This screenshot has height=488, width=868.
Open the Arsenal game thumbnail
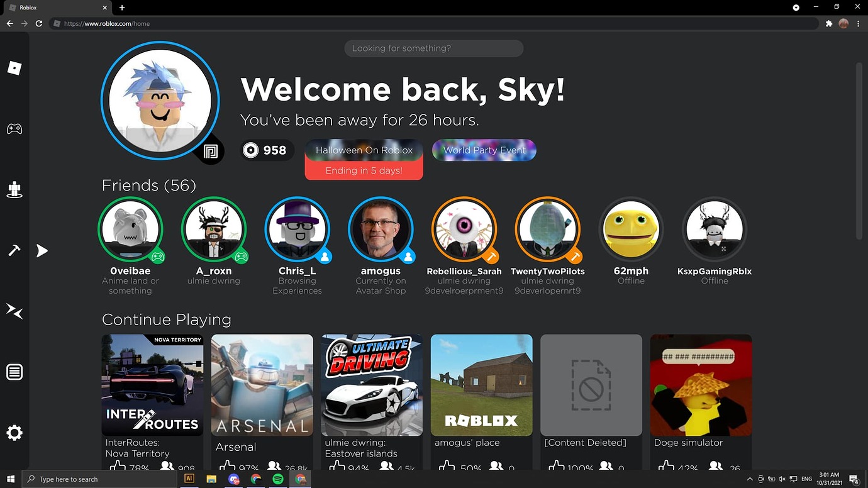click(x=262, y=385)
